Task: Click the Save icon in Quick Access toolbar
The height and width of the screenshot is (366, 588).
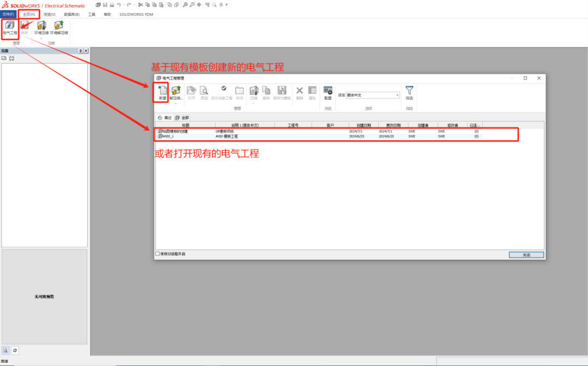Action: click(105, 4)
